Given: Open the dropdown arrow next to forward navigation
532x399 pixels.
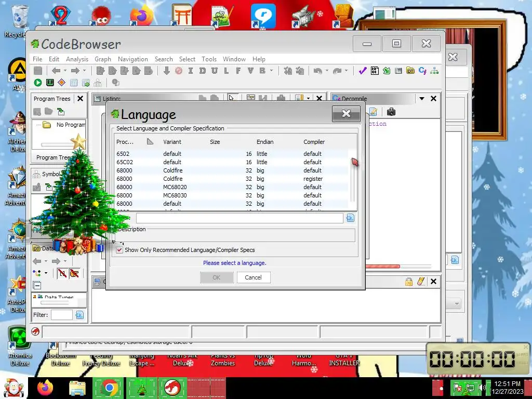Looking at the screenshot, I should 85,71.
